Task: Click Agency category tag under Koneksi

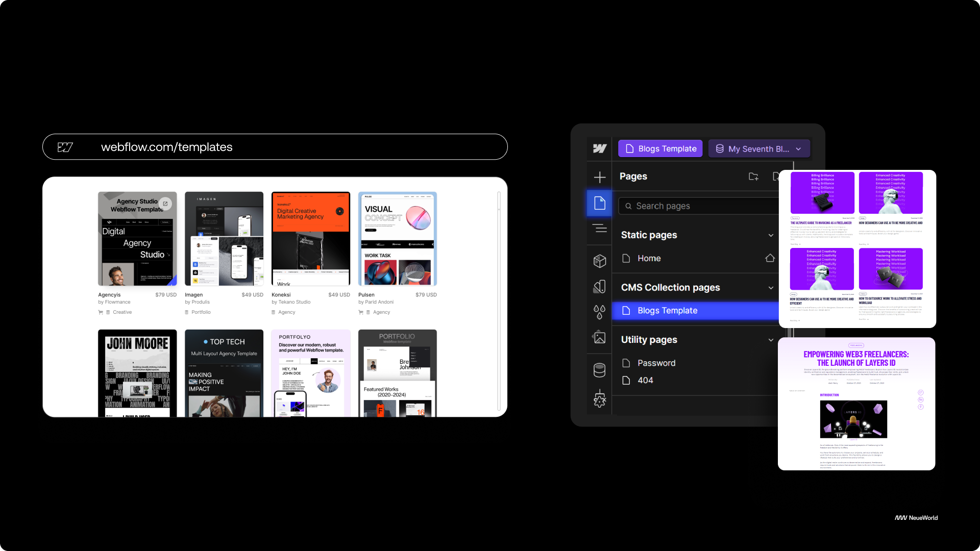Action: pos(287,312)
